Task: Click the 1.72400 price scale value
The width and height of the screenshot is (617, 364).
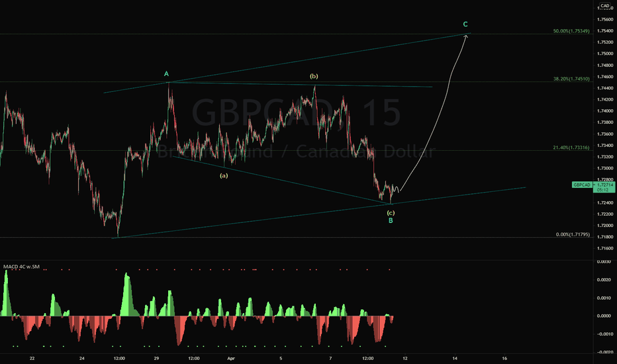Action: pyautogui.click(x=605, y=203)
